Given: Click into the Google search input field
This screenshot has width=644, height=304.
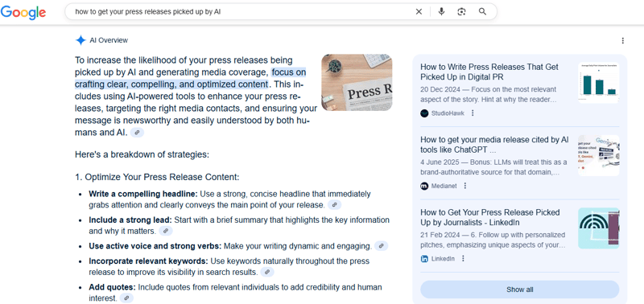Looking at the screenshot, I should (x=242, y=12).
